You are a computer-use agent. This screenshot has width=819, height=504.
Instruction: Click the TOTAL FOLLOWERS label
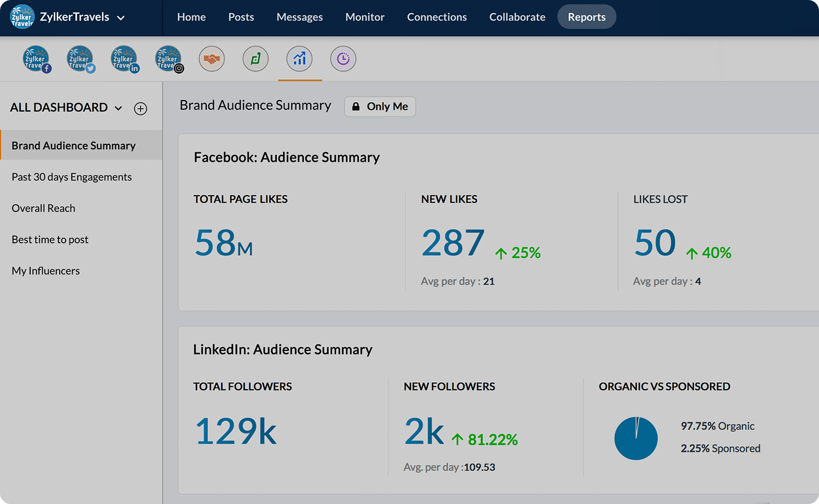[x=242, y=386]
